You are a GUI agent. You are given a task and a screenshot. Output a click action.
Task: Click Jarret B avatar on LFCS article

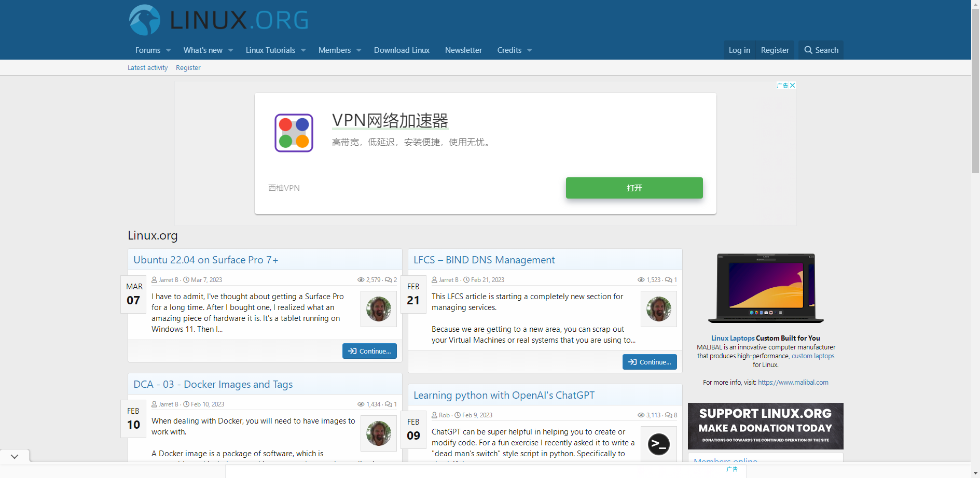(x=658, y=309)
